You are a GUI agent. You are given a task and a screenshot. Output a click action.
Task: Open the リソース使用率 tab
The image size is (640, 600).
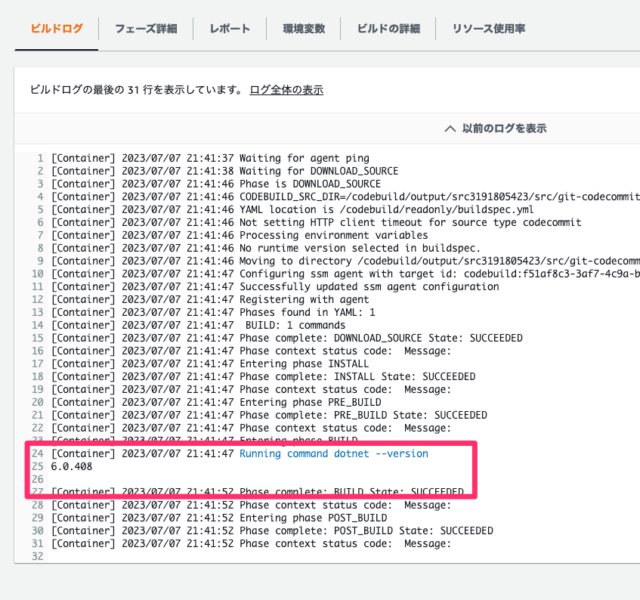pyautogui.click(x=489, y=29)
